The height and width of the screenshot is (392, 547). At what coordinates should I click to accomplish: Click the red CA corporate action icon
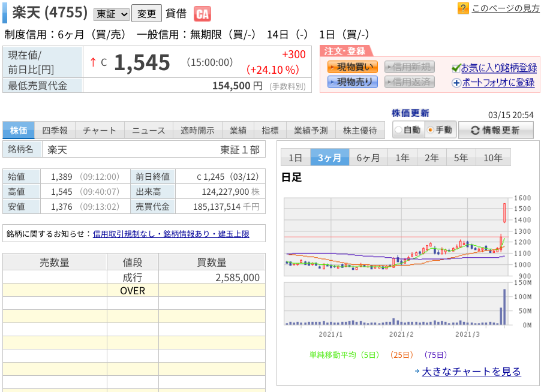pyautogui.click(x=202, y=14)
